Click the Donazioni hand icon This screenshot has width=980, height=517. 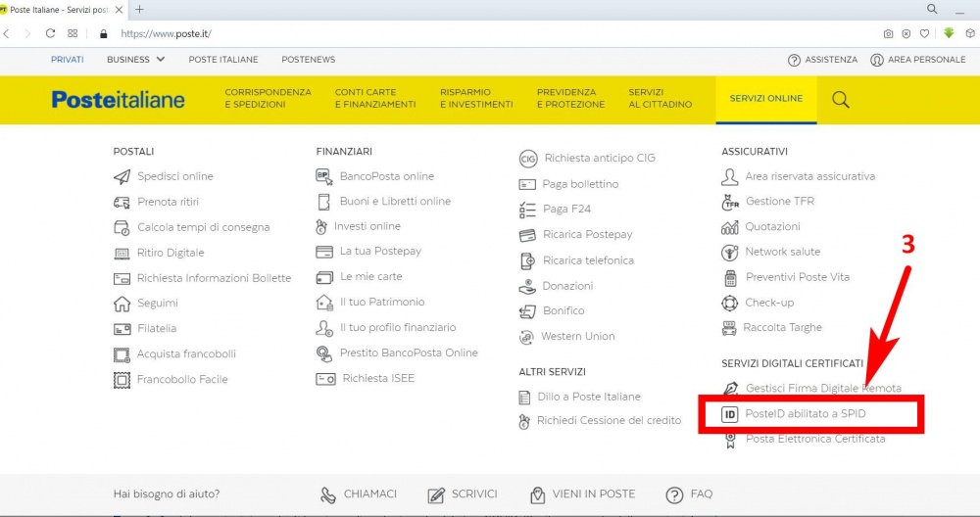tap(527, 287)
